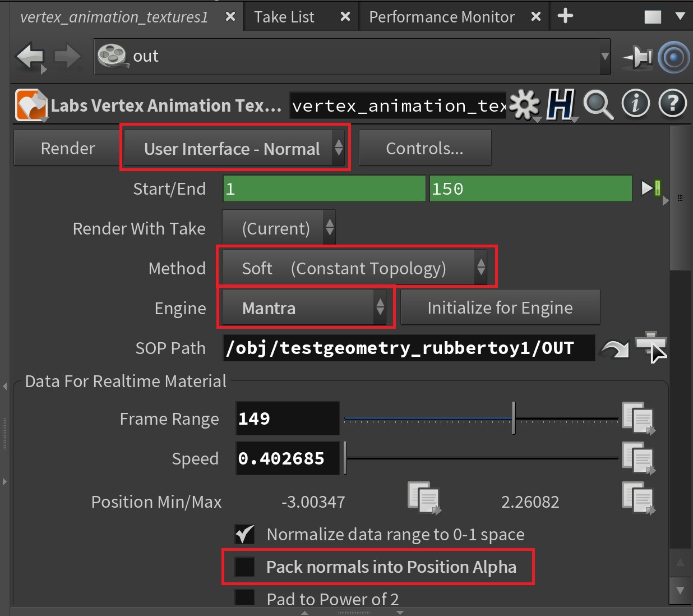This screenshot has width=693, height=616.
Task: Click the Start/End label
Action: (x=169, y=189)
